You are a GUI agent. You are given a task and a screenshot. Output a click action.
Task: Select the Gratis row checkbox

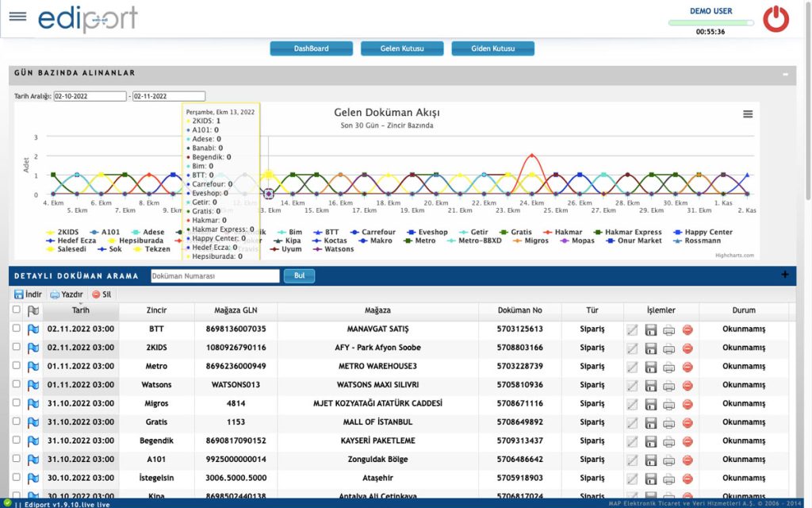17,421
